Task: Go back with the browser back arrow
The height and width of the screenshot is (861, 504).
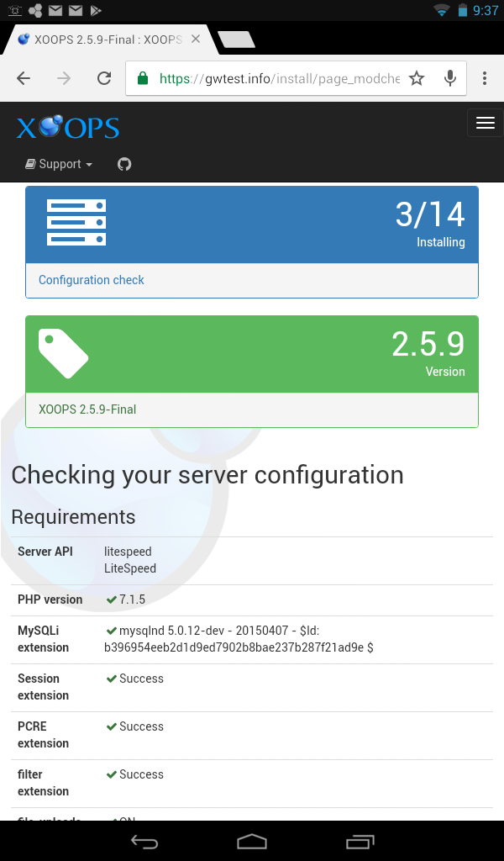Action: [x=24, y=78]
